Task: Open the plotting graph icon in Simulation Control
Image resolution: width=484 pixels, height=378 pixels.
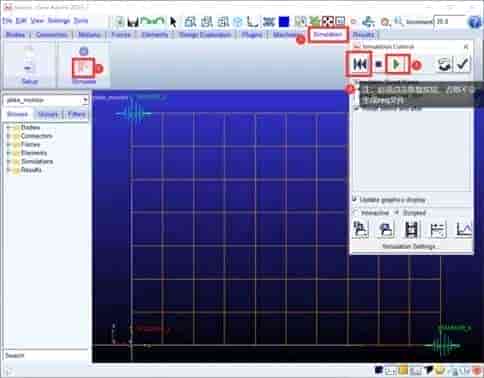Action: (x=464, y=229)
